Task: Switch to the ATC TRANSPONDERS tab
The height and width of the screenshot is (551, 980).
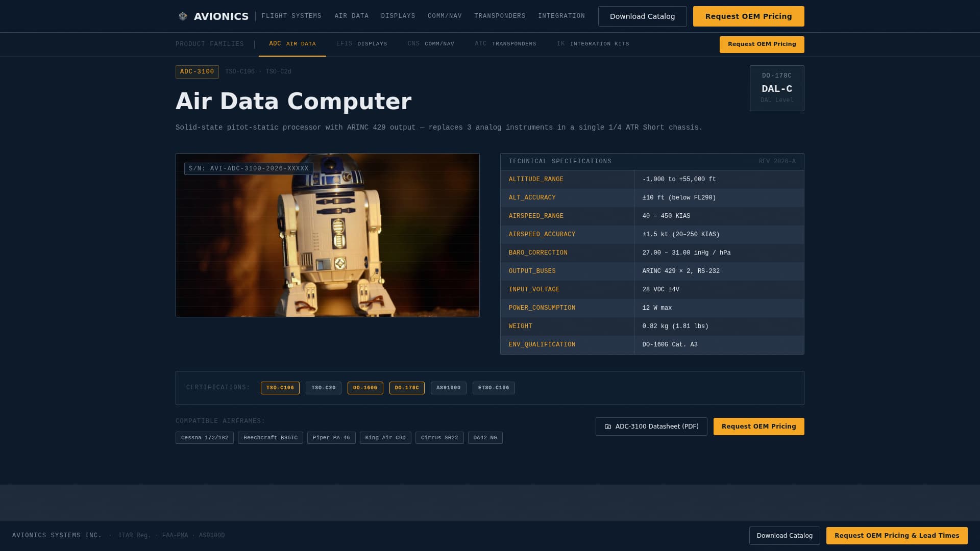Action: click(x=505, y=44)
